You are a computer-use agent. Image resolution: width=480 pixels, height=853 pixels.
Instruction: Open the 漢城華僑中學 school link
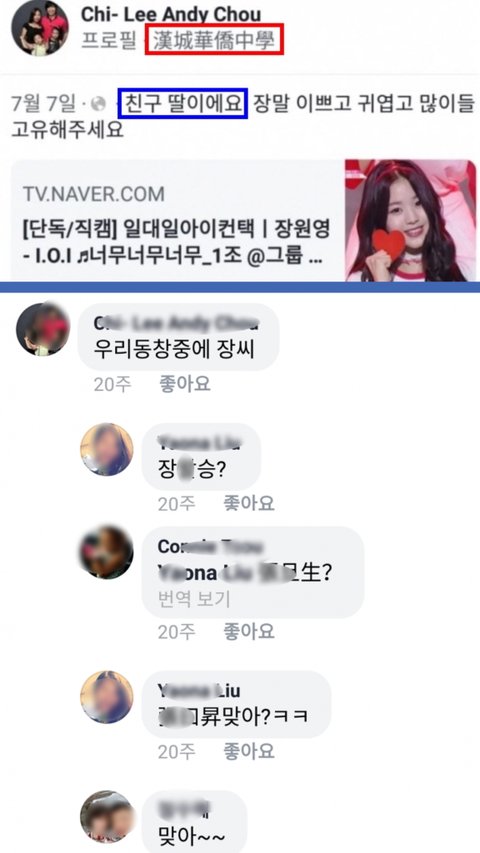point(214,42)
